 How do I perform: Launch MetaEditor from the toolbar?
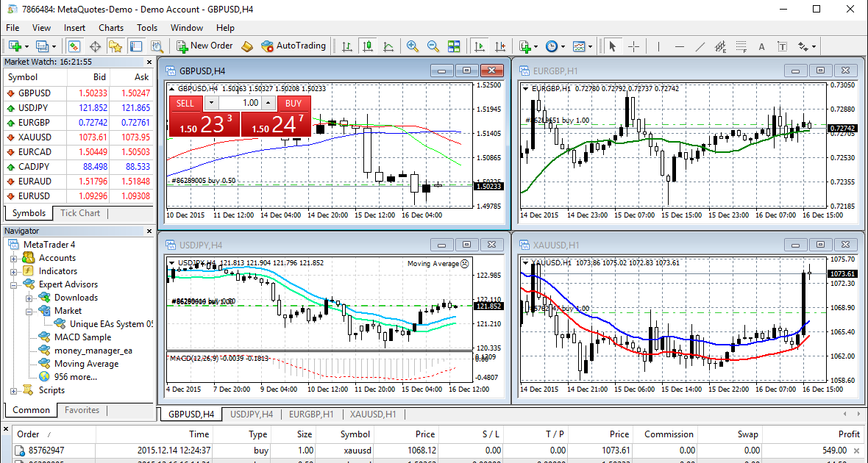(x=247, y=46)
